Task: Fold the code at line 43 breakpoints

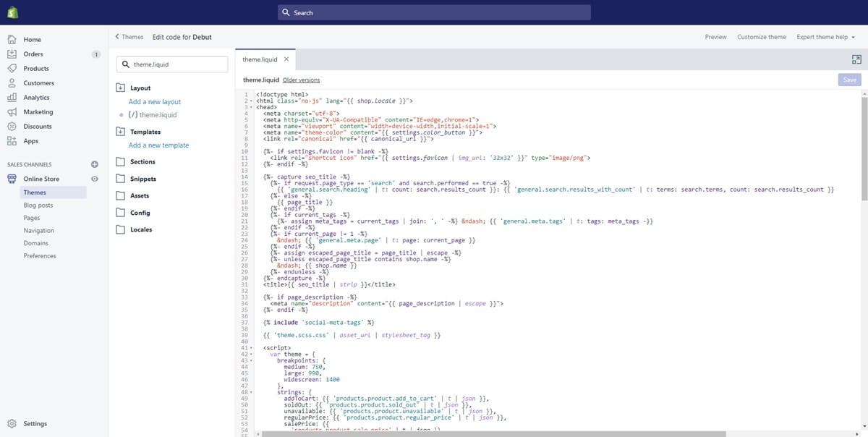Action: (252, 360)
